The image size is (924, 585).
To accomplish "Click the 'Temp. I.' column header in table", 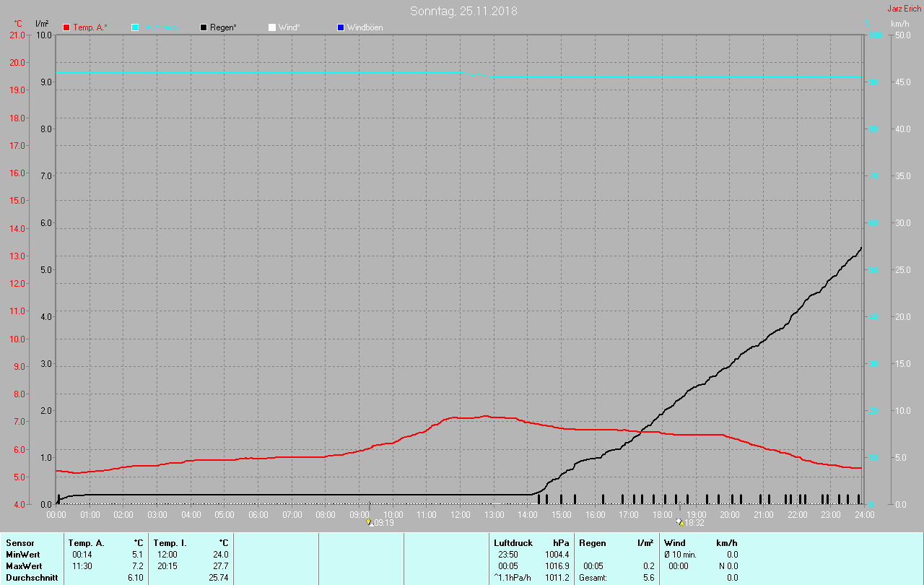I will (170, 542).
